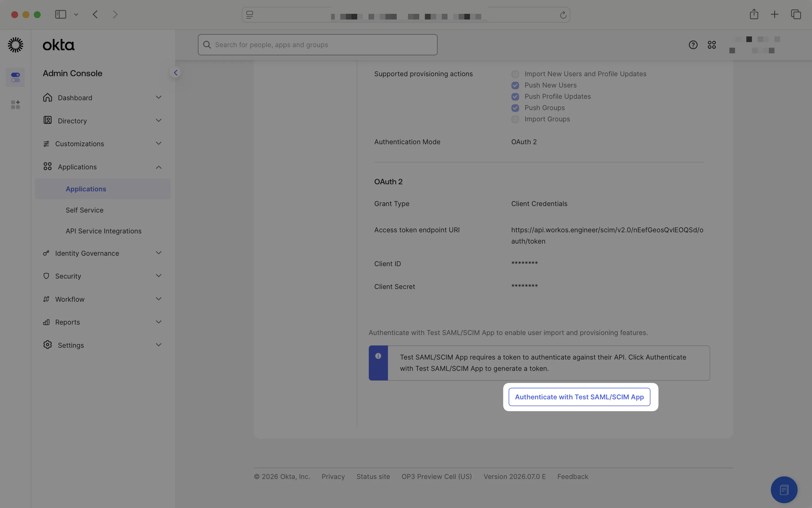
Task: Expand the Settings menu chevron
Action: (159, 345)
